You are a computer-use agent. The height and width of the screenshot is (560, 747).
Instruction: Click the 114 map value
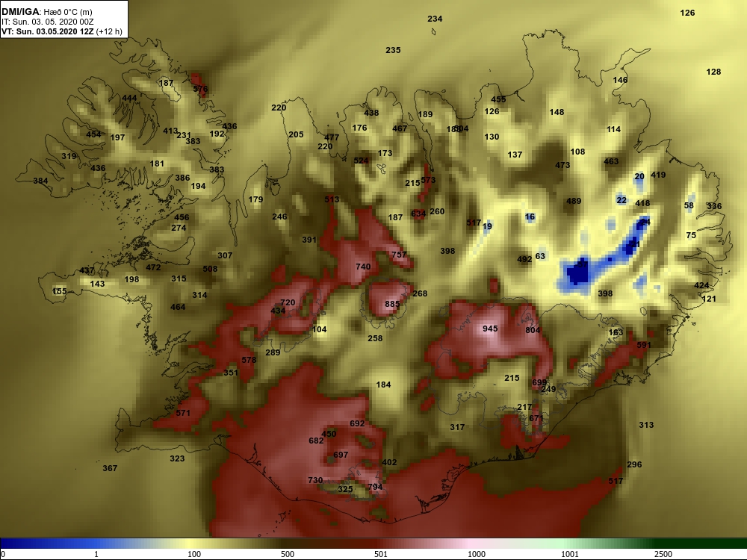(613, 129)
